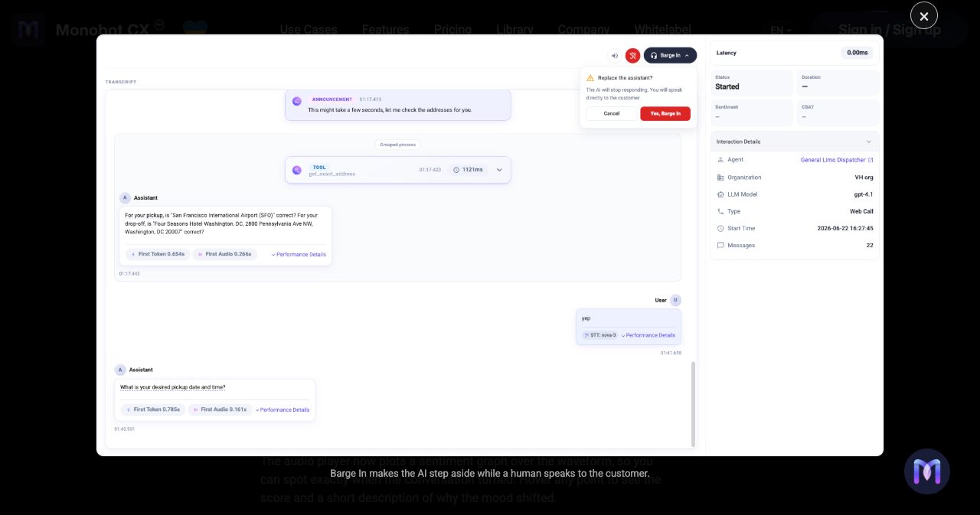This screenshot has height=515, width=980.
Task: Click the Grouped process pill
Action: tap(397, 144)
